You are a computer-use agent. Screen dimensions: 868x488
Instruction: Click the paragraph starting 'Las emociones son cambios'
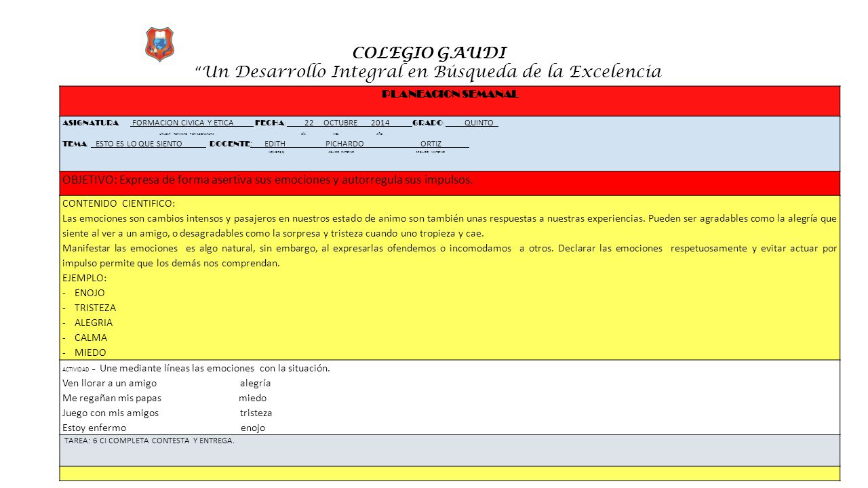[450, 226]
